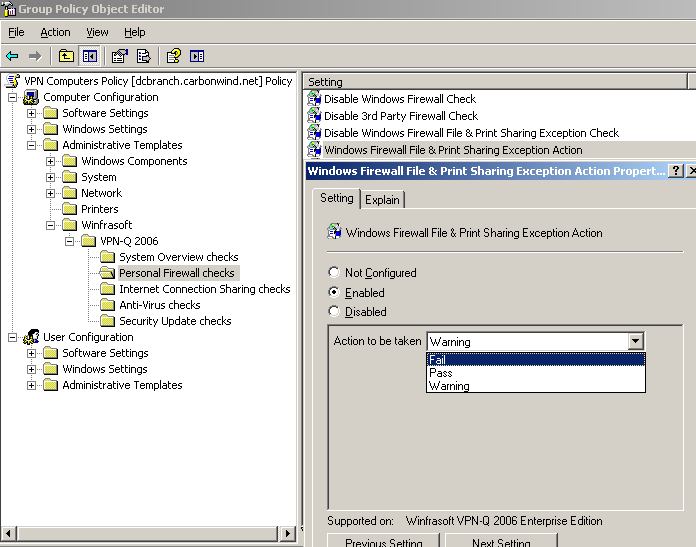Go back using the Back arrow toolbar icon

point(12,56)
